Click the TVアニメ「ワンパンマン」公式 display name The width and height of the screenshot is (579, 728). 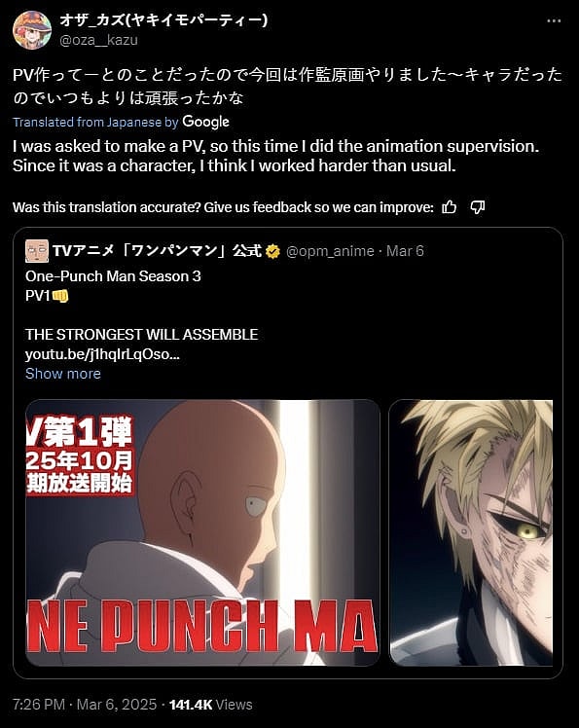click(158, 251)
